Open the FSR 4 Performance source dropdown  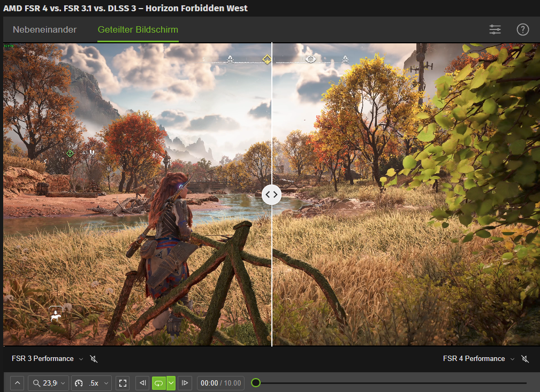pos(478,359)
